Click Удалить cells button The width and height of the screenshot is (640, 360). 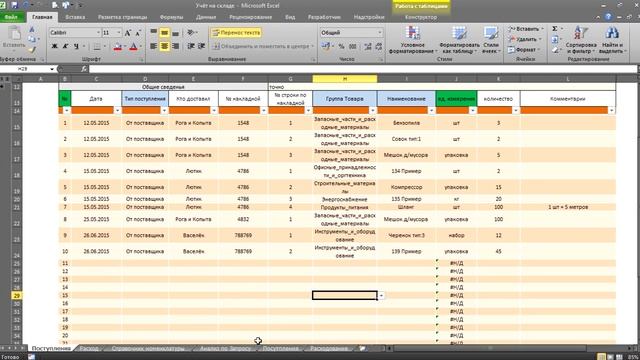point(525,40)
